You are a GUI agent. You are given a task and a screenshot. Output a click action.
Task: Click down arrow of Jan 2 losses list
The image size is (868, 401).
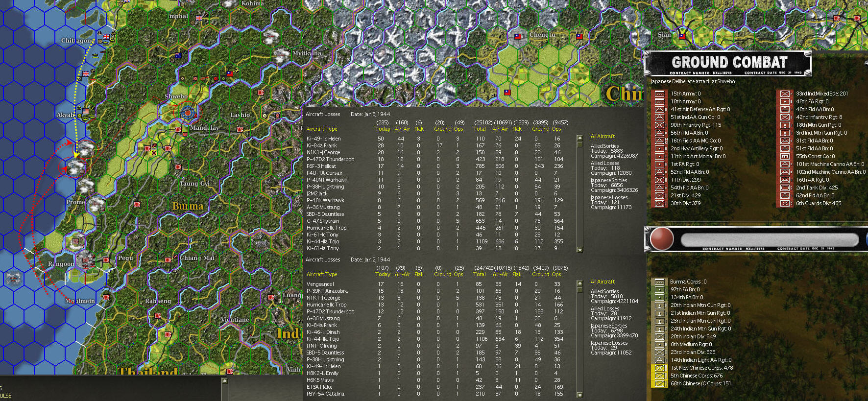(x=580, y=395)
